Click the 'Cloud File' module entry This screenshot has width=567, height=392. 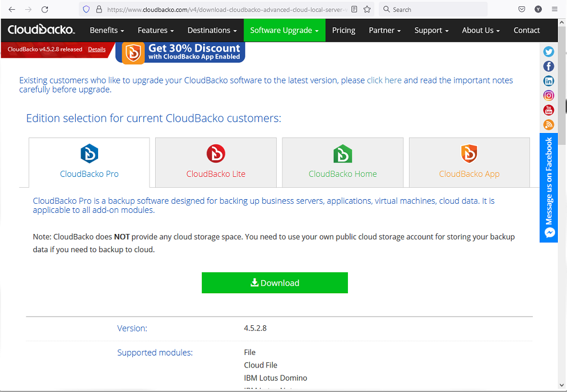click(261, 365)
